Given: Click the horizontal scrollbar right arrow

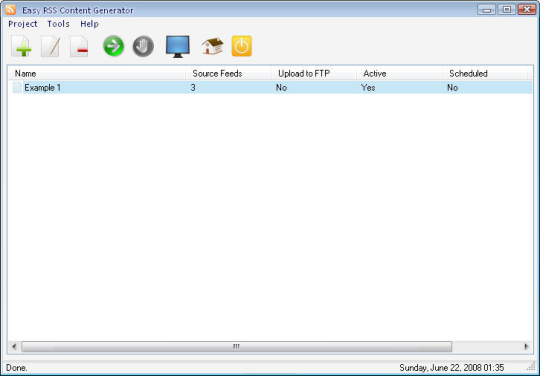Looking at the screenshot, I should coord(526,346).
